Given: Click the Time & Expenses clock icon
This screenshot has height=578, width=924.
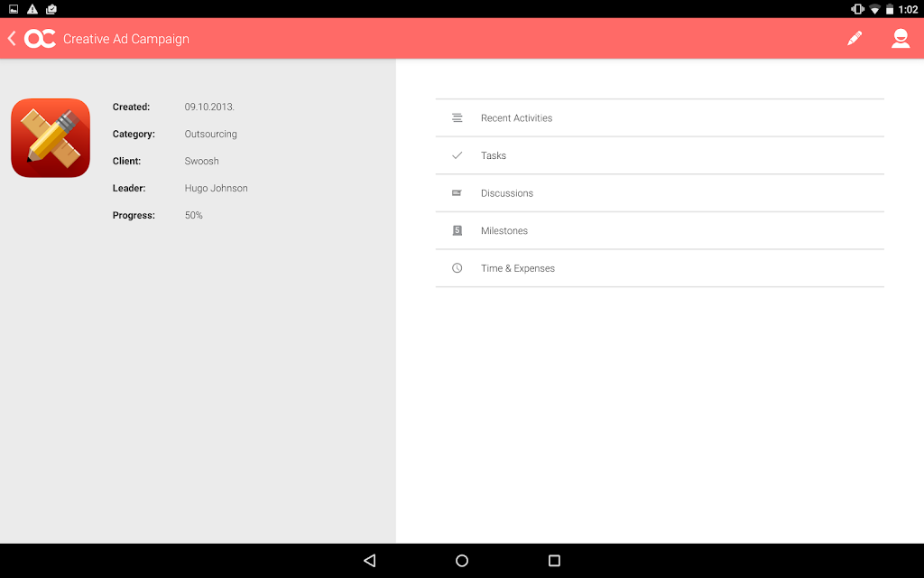Looking at the screenshot, I should click(x=457, y=268).
